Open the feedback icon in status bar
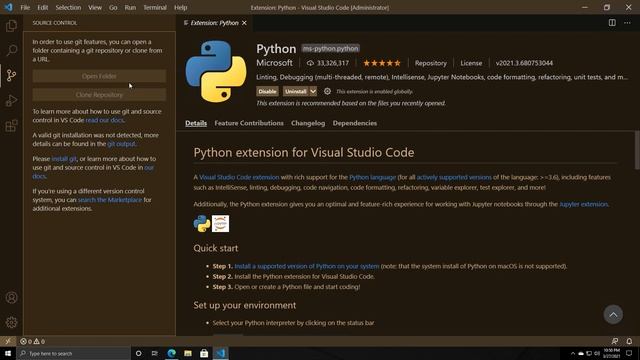Image resolution: width=640 pixels, height=360 pixels. pyautogui.click(x=615, y=341)
